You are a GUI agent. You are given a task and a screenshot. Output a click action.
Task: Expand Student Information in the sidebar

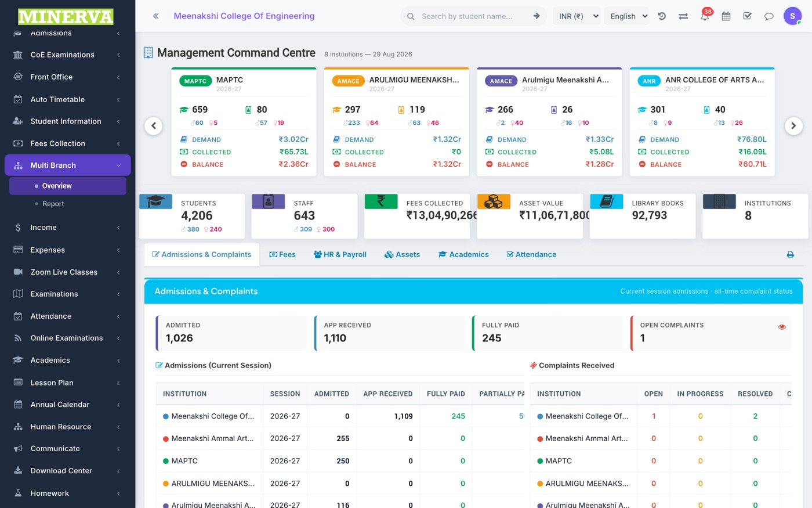pos(67,121)
